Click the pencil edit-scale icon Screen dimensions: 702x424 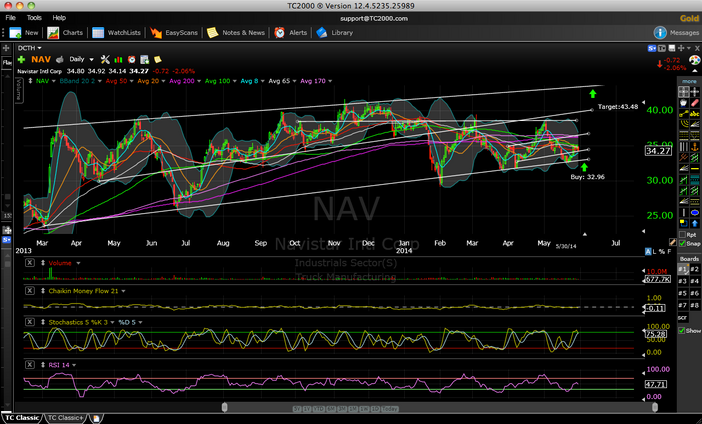672,242
